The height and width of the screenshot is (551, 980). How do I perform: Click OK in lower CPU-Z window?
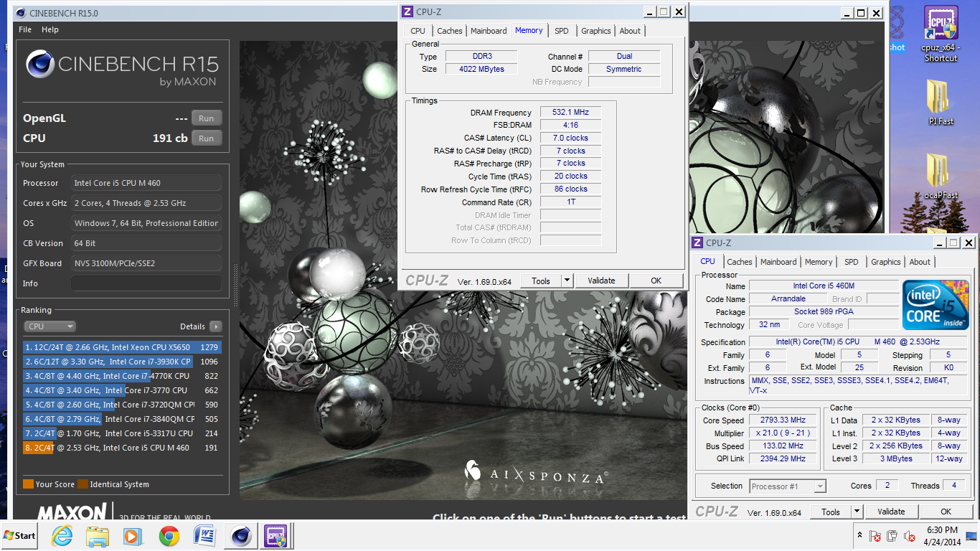pyautogui.click(x=946, y=512)
